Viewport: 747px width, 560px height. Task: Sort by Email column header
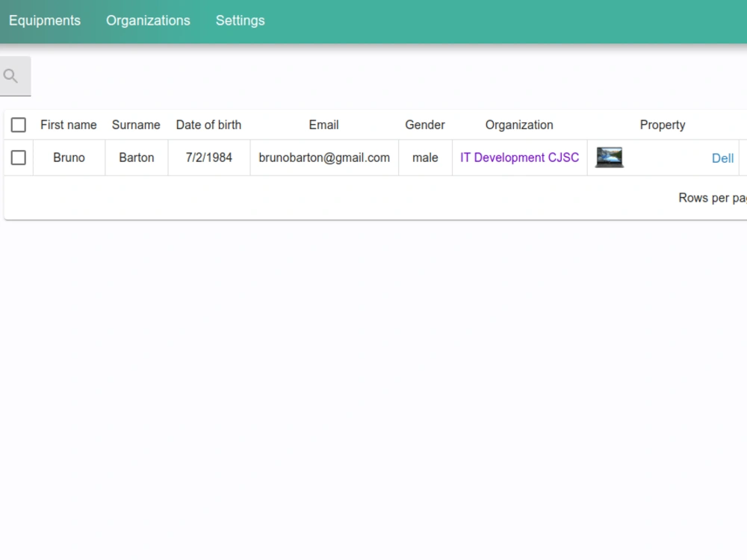(x=324, y=125)
